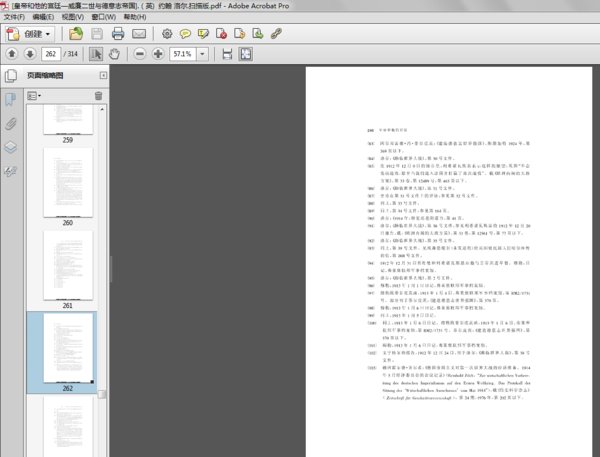Click the page number field showing 262
Image resolution: width=600 pixels, height=457 pixels.
click(51, 54)
